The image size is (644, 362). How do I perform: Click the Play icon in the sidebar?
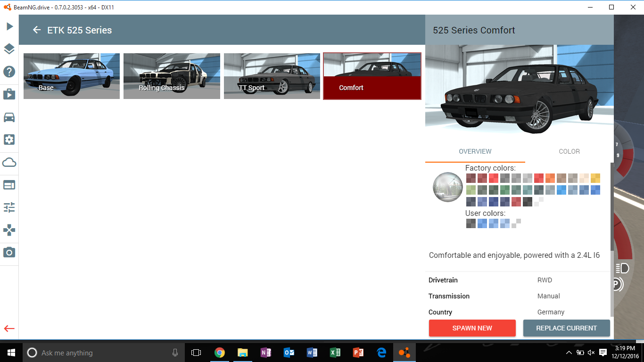[x=9, y=26]
